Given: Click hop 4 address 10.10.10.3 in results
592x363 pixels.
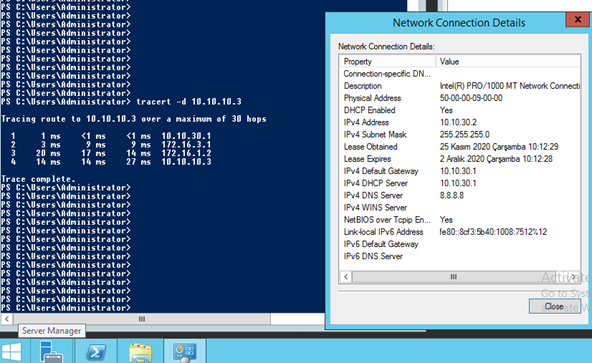Looking at the screenshot, I should click(186, 162).
